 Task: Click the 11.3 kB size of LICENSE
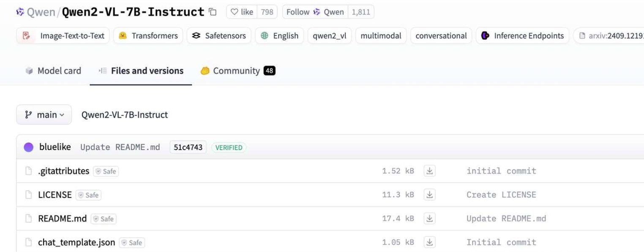(x=398, y=194)
